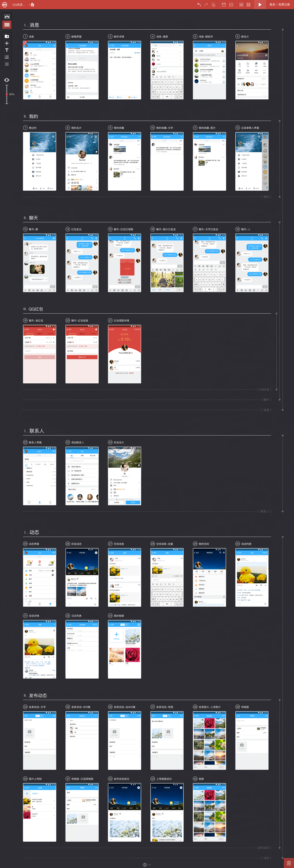Click the save disk icon

(x=224, y=5)
